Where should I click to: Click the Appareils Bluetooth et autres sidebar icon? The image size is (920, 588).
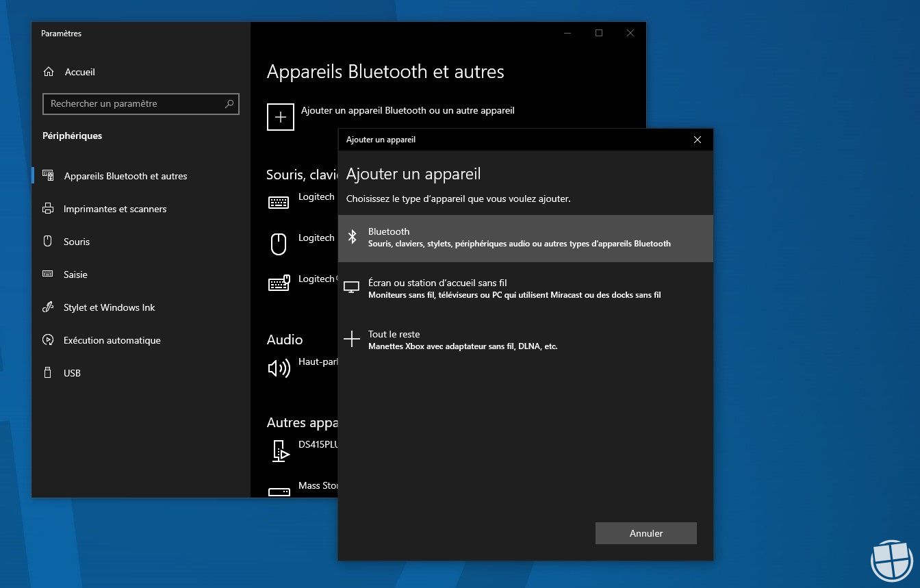(x=48, y=175)
